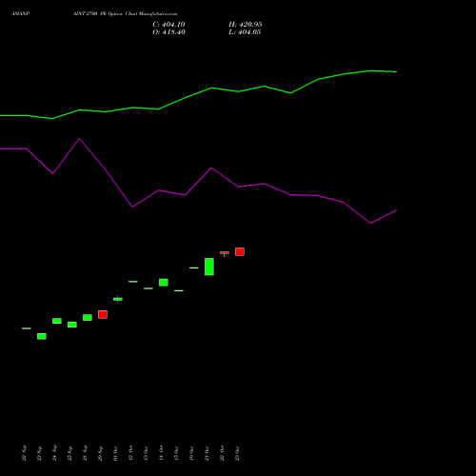This screenshot has width=476, height=476.
Task: Click the red candlestick for 29 Sep
Action: click(103, 314)
